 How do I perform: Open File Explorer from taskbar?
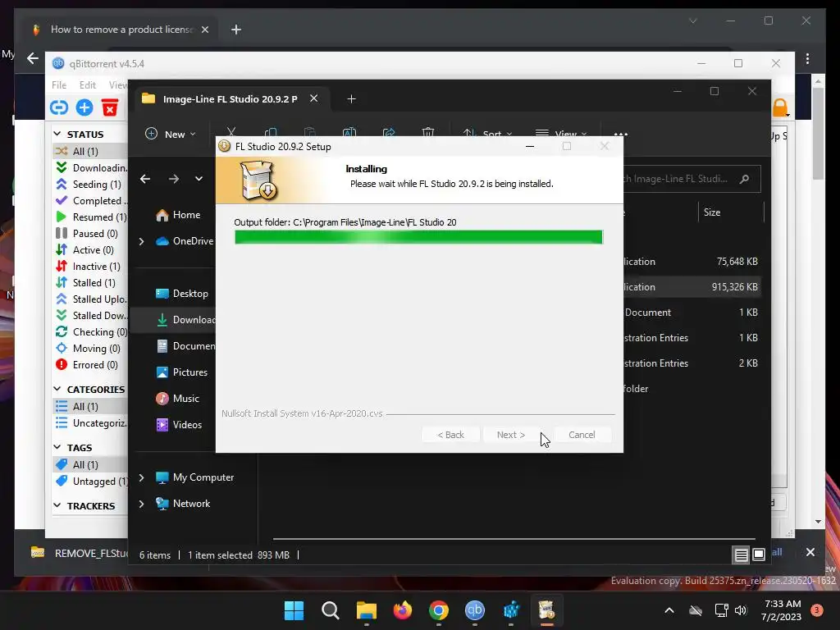[x=367, y=610]
